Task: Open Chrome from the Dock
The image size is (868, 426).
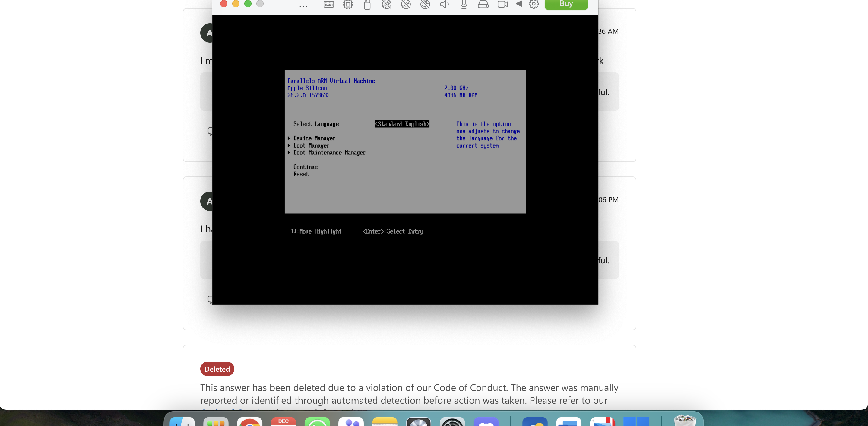Action: coord(250,421)
